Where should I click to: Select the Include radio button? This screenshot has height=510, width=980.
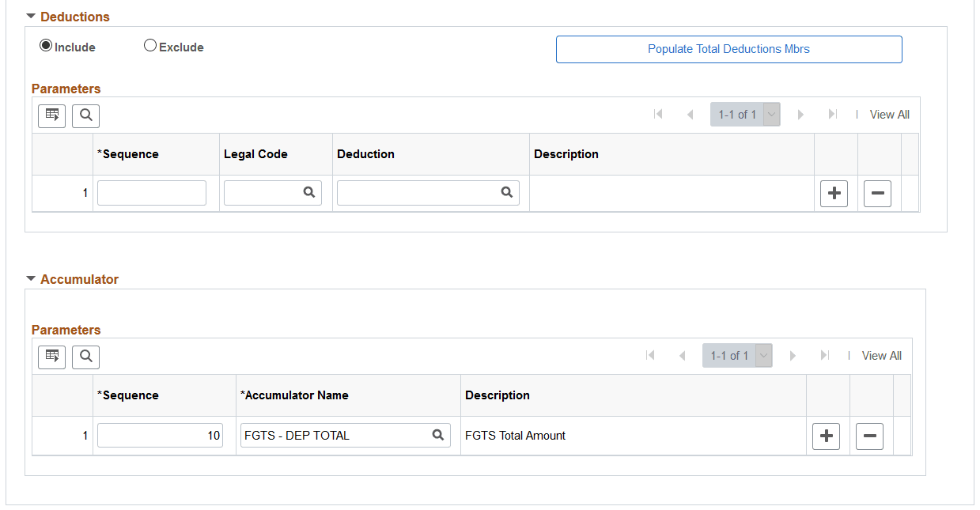46,47
